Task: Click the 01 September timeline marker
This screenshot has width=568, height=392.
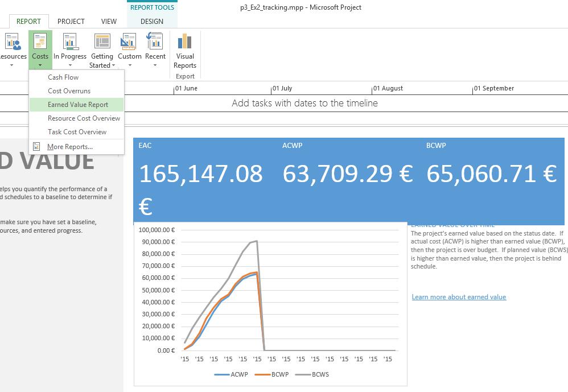Action: pos(494,88)
